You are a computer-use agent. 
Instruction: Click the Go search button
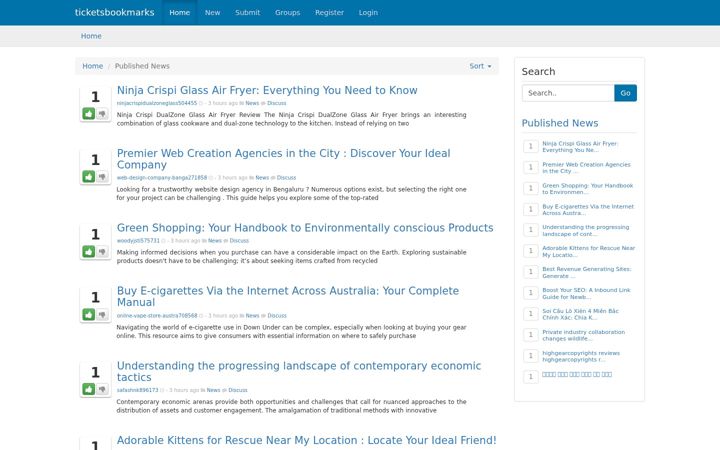pos(625,93)
